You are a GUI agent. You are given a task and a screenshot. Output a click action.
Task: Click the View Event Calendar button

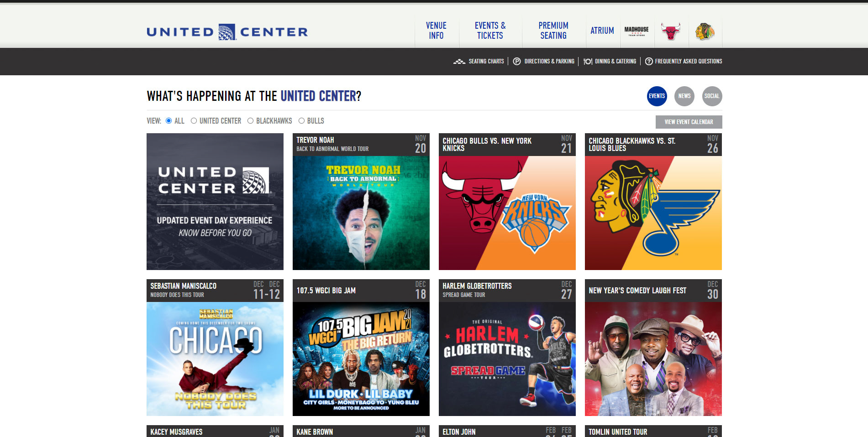click(x=689, y=122)
